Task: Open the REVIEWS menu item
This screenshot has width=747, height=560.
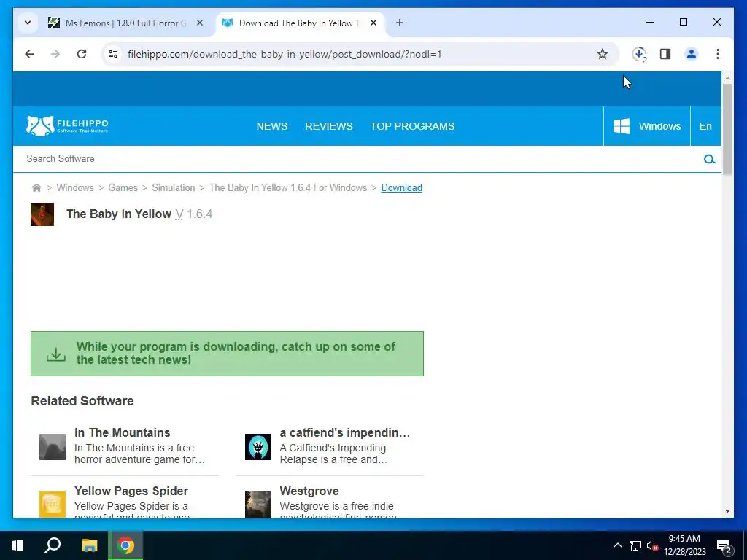Action: pyautogui.click(x=329, y=126)
